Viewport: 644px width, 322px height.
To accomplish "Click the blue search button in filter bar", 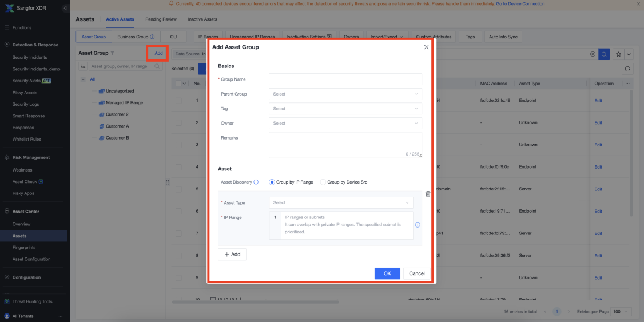I will pos(604,54).
